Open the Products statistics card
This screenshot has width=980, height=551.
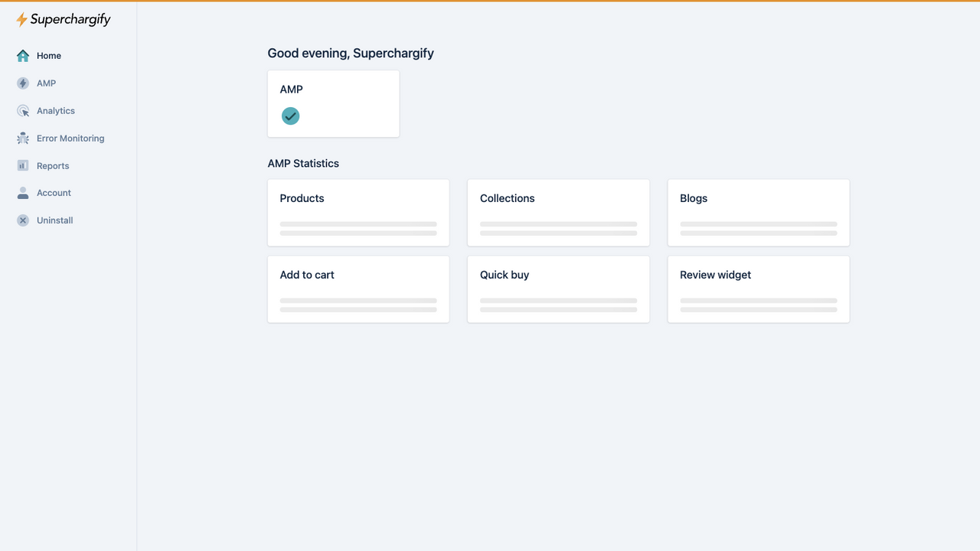(358, 213)
